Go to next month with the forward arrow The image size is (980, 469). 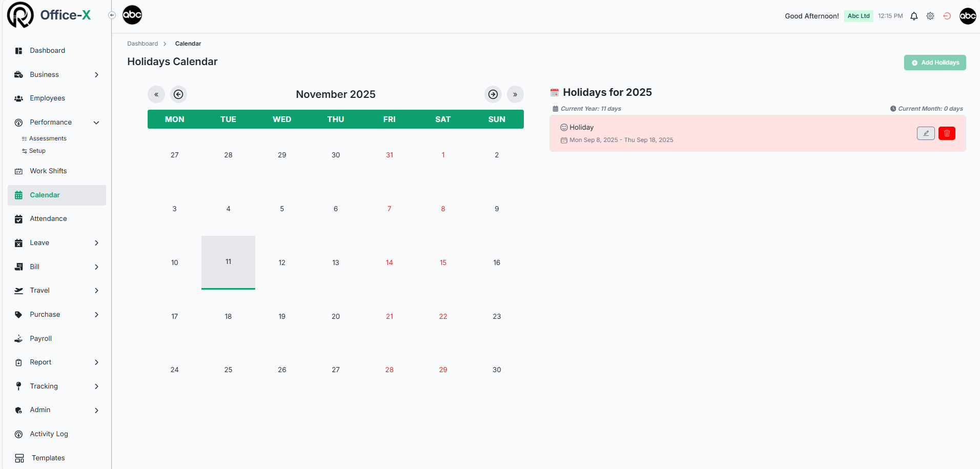[x=493, y=94]
